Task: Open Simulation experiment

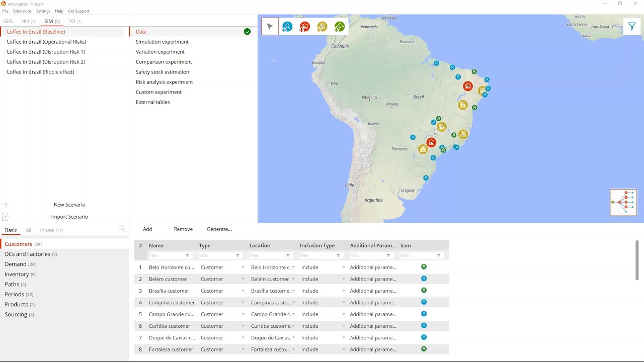Action: click(162, 42)
